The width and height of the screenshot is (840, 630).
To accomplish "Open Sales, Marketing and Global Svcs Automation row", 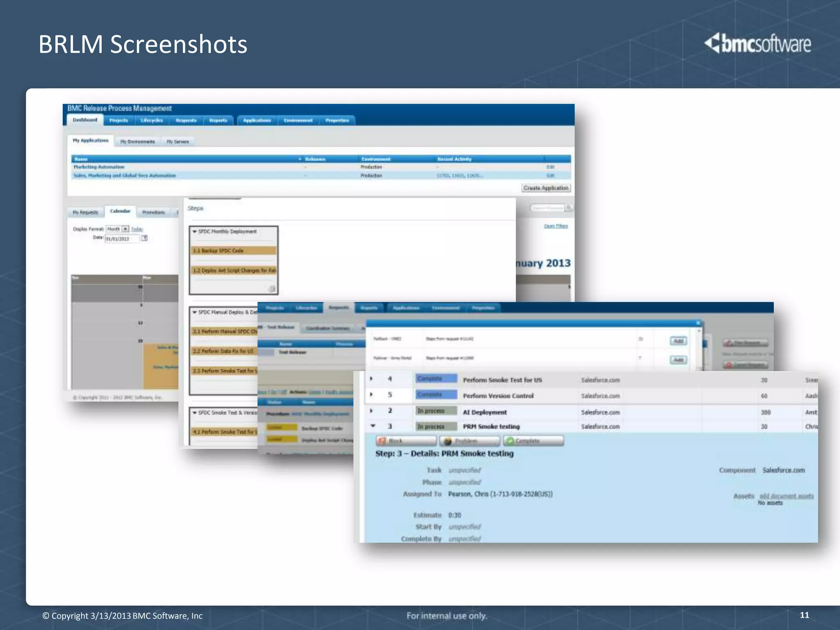I will (321, 176).
